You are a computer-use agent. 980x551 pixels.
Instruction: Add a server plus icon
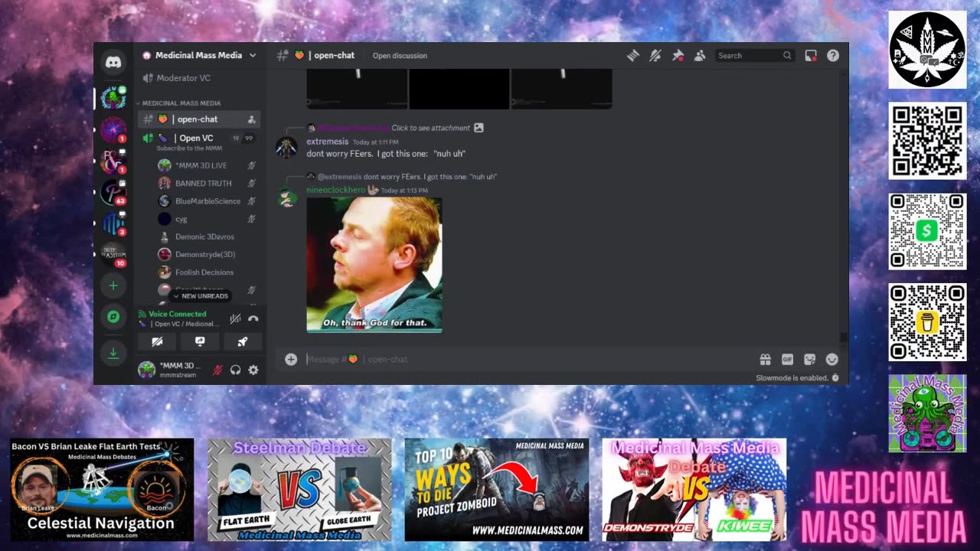[x=113, y=285]
